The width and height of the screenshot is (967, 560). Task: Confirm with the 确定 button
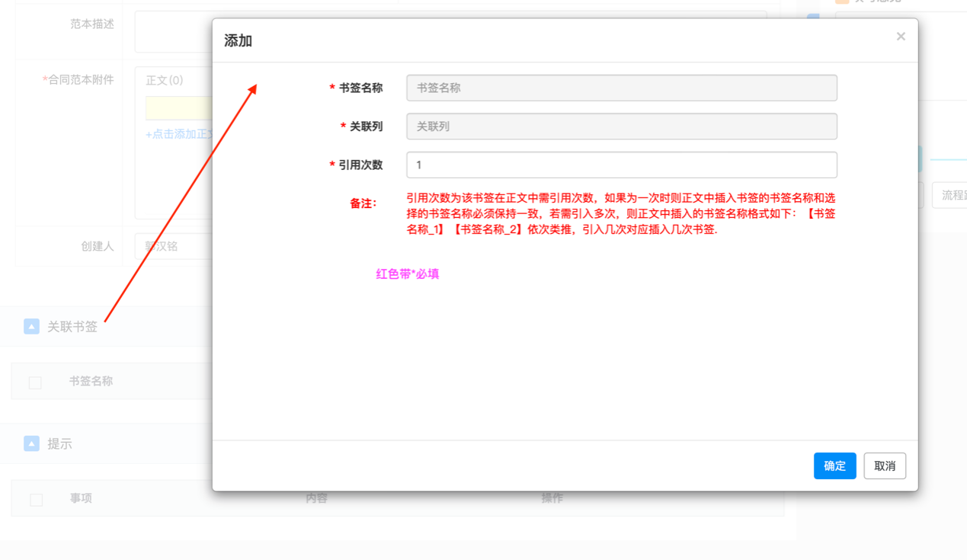[834, 466]
